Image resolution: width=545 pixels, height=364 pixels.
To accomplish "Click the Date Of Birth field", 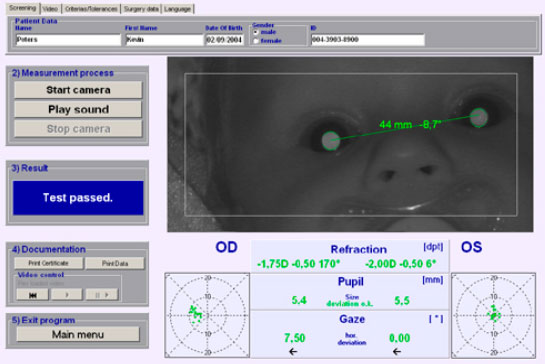I will [225, 40].
